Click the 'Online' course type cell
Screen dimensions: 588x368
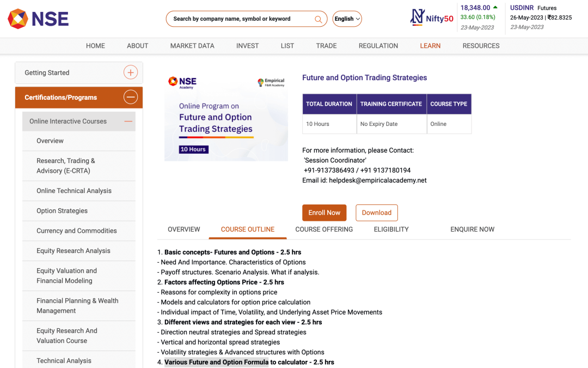[x=449, y=124]
